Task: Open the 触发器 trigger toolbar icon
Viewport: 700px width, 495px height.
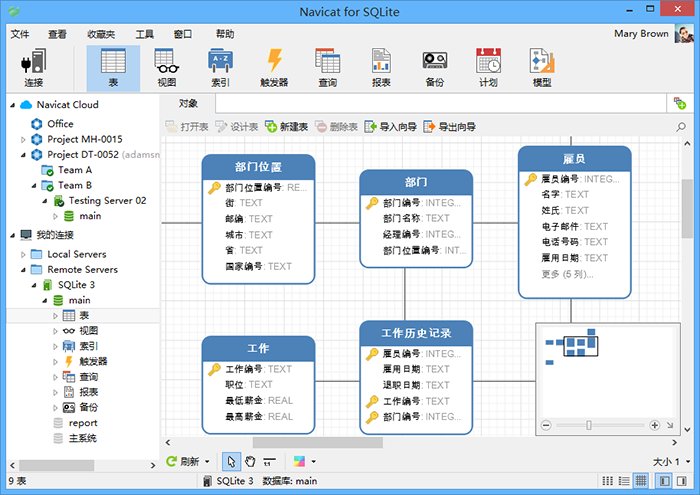Action: [274, 68]
